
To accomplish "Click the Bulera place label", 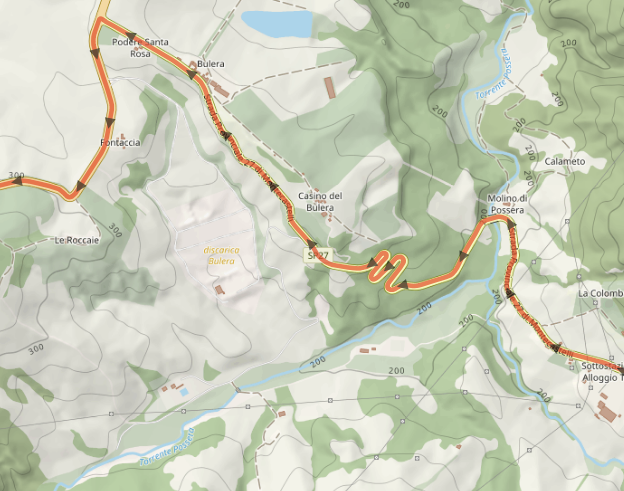I will point(211,64).
